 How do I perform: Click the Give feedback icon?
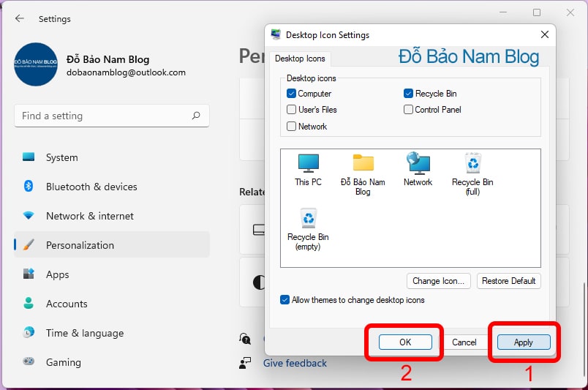click(245, 363)
